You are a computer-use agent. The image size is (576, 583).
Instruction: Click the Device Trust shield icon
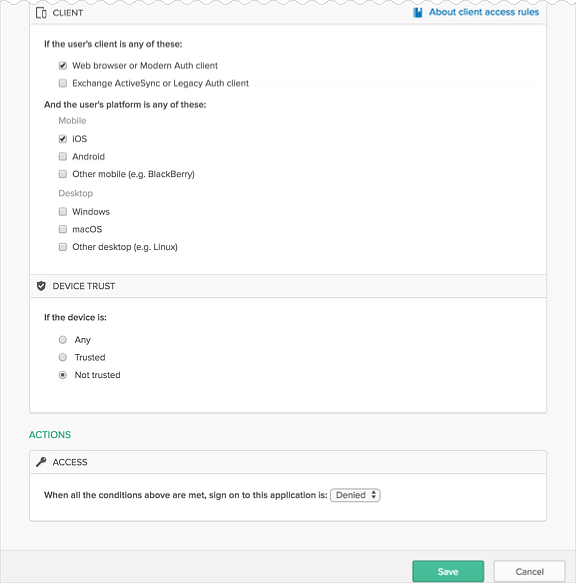41,286
